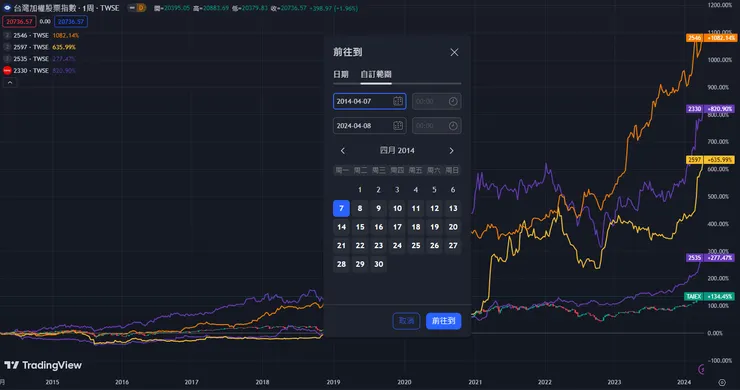The image size is (740, 390).
Task: Pick April 1 in the calendar
Action: click(360, 190)
